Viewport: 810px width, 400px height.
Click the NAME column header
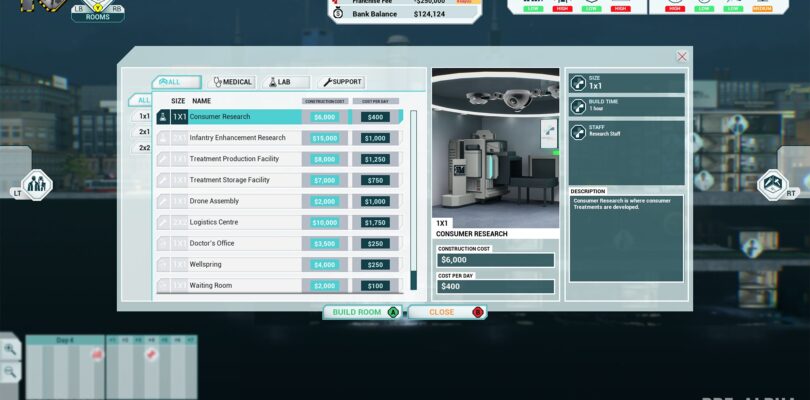click(201, 101)
